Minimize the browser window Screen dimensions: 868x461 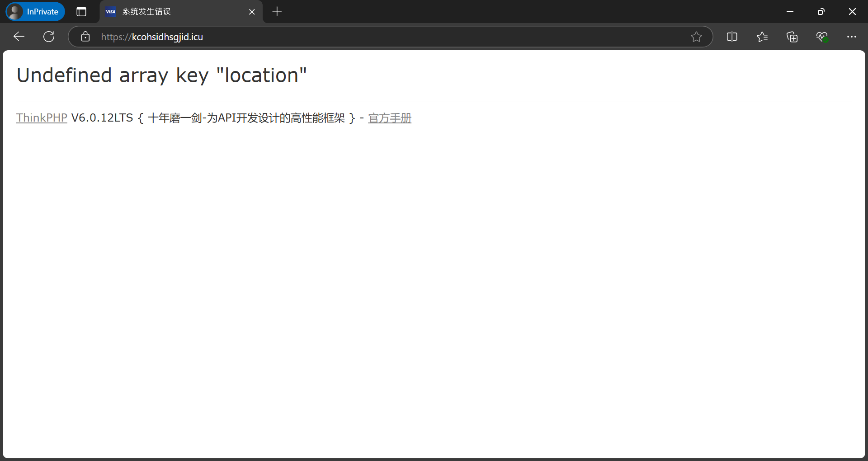tap(790, 12)
